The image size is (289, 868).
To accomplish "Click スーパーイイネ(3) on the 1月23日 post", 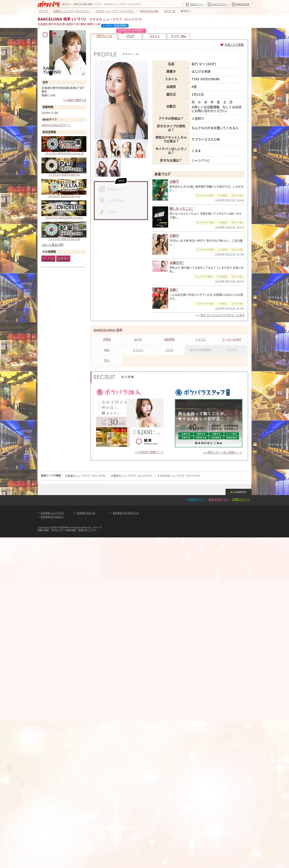I will tap(205, 196).
